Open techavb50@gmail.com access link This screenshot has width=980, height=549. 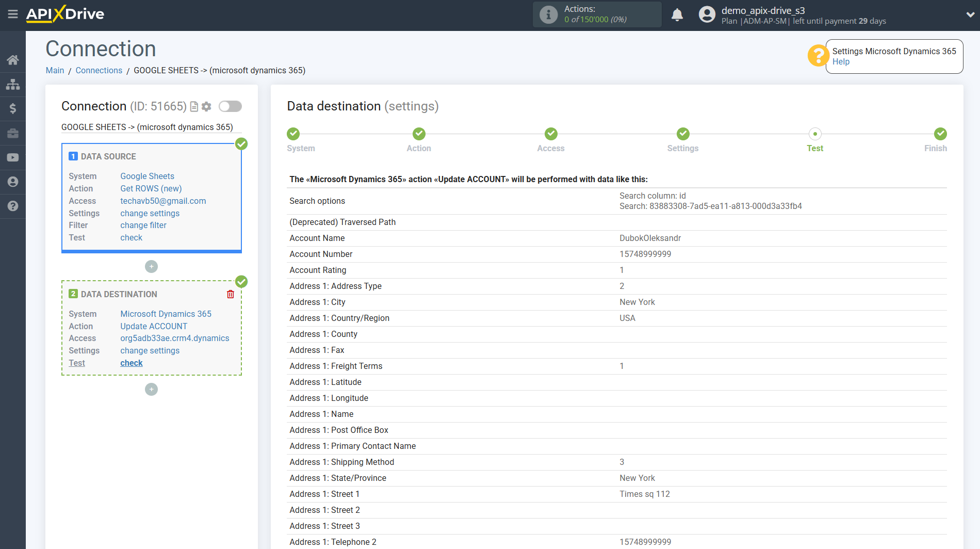tap(163, 201)
